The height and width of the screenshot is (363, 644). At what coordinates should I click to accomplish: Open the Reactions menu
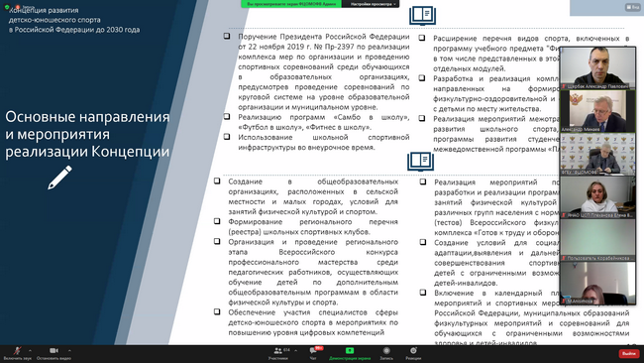413,351
